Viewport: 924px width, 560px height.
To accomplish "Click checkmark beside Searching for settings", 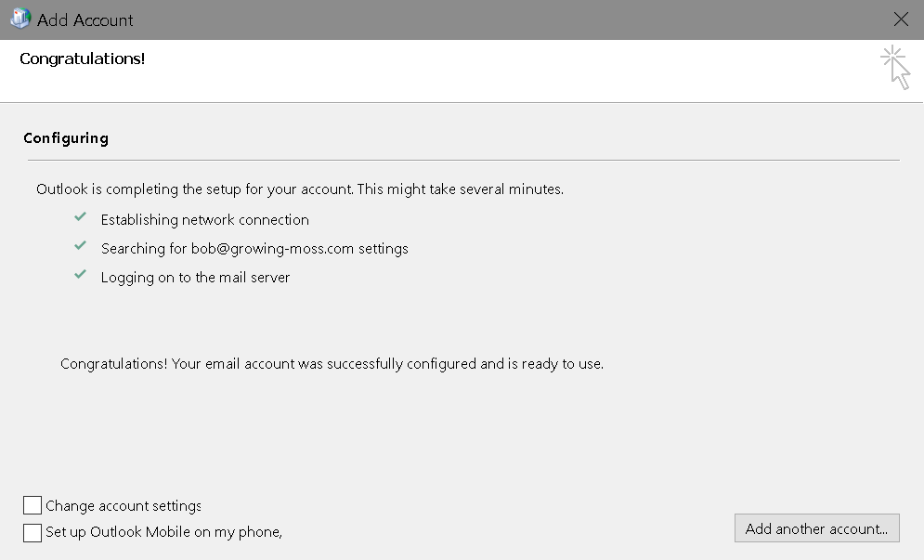I will (x=80, y=246).
